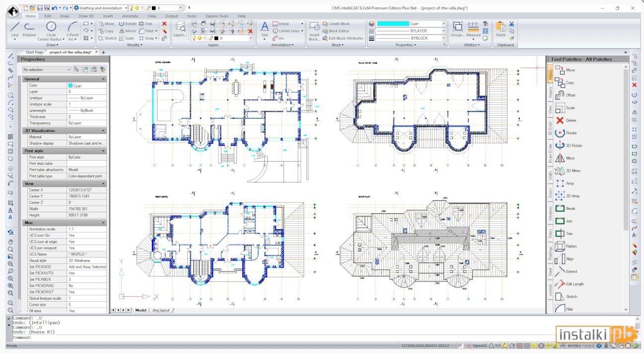Select Offset in the Tool Palettes
This screenshot has width=644, height=353.
pos(565,95)
